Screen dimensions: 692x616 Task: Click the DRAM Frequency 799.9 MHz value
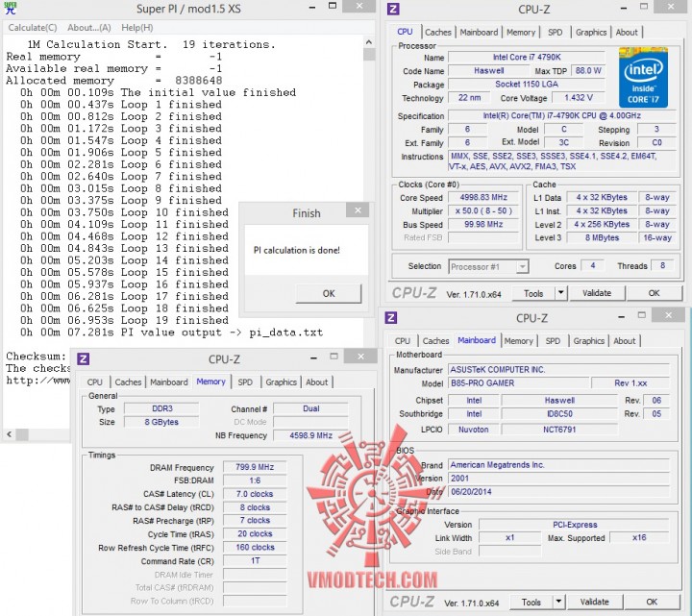click(x=255, y=467)
